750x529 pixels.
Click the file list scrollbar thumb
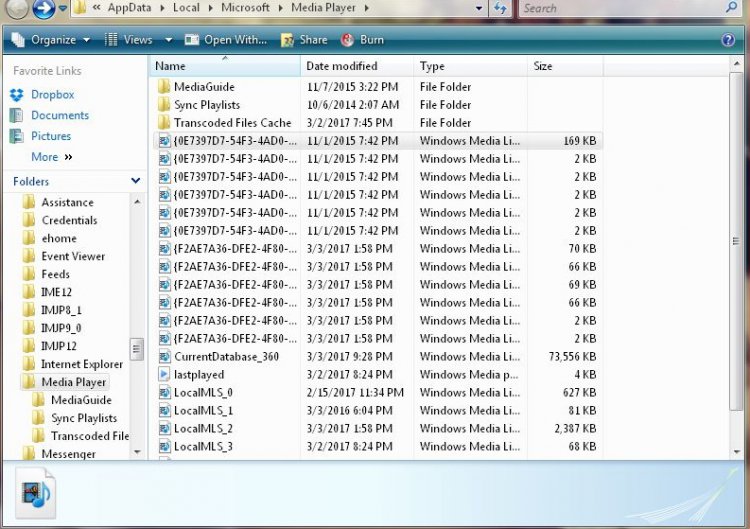coord(736,241)
